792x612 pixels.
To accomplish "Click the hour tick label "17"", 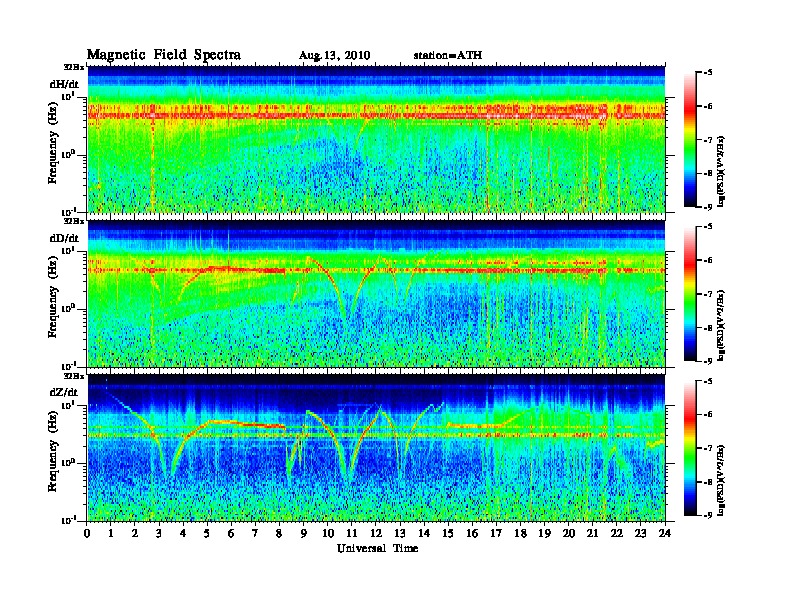I will pos(497,533).
